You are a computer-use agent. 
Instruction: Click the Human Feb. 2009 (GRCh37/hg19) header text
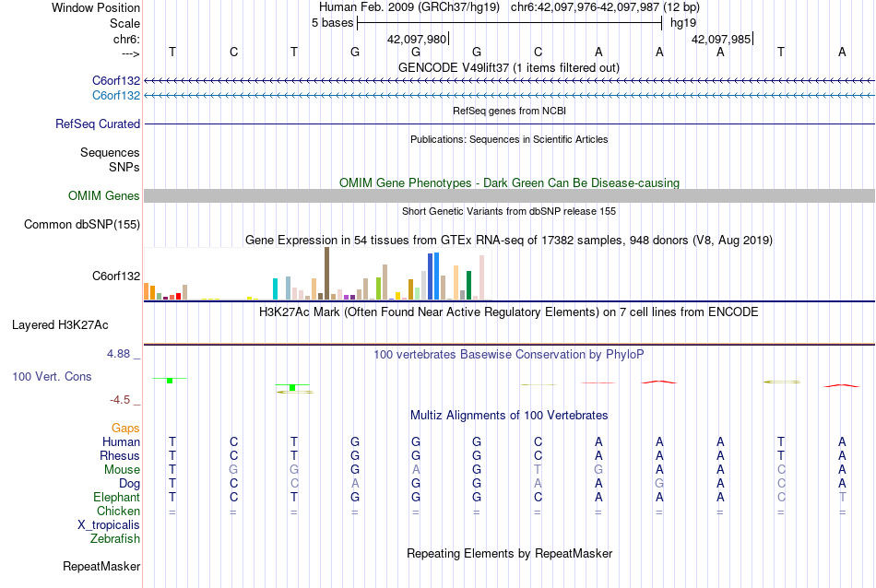[410, 7]
